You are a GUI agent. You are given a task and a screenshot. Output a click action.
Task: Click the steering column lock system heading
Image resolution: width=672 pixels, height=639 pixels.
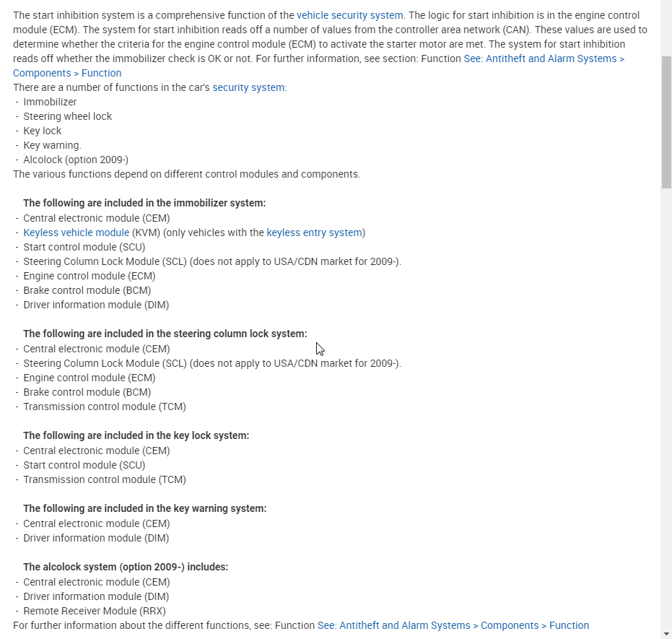coord(165,334)
